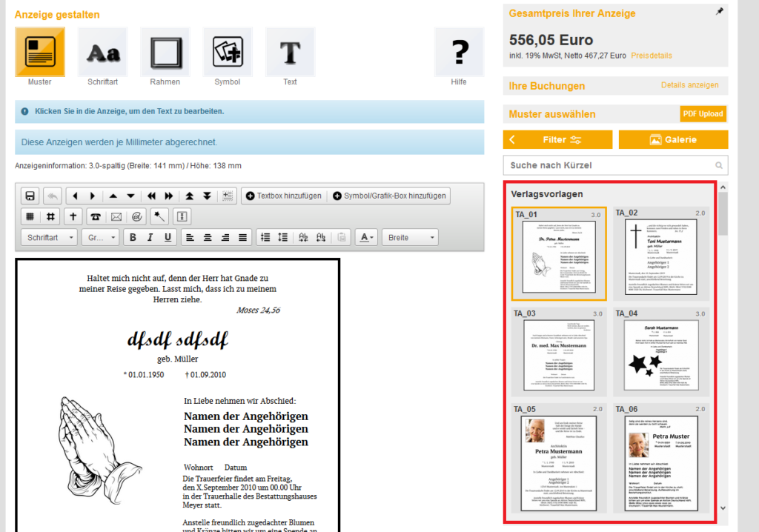
Task: Open the Galerie view
Action: pos(673,139)
